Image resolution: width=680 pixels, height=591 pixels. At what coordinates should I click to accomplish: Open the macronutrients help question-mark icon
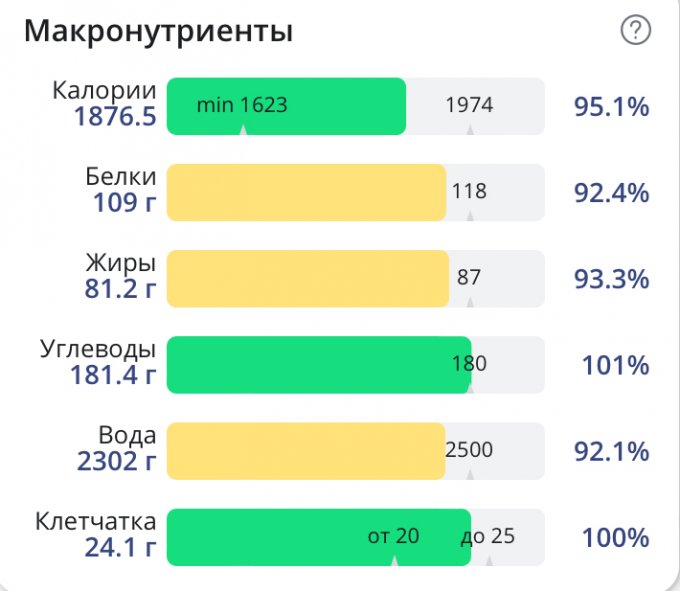[635, 30]
